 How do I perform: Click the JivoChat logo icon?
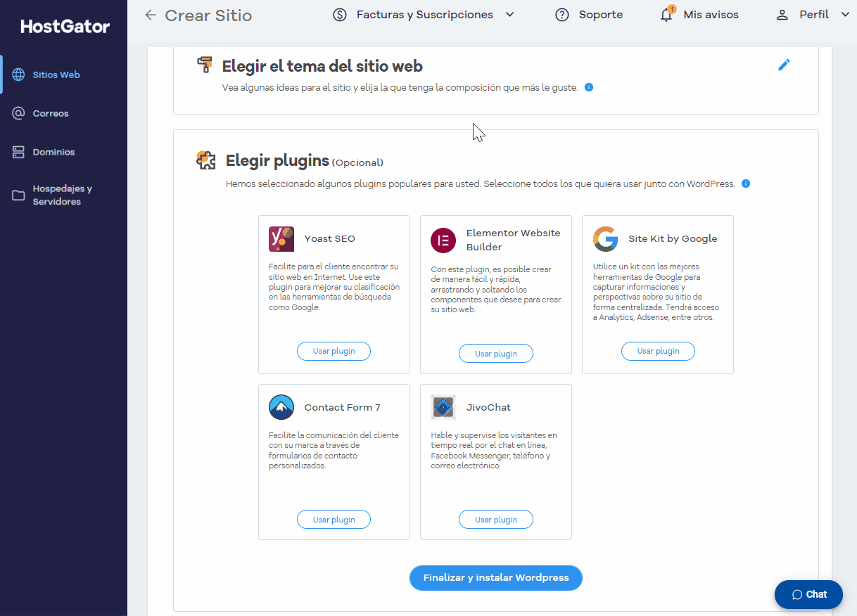[443, 407]
